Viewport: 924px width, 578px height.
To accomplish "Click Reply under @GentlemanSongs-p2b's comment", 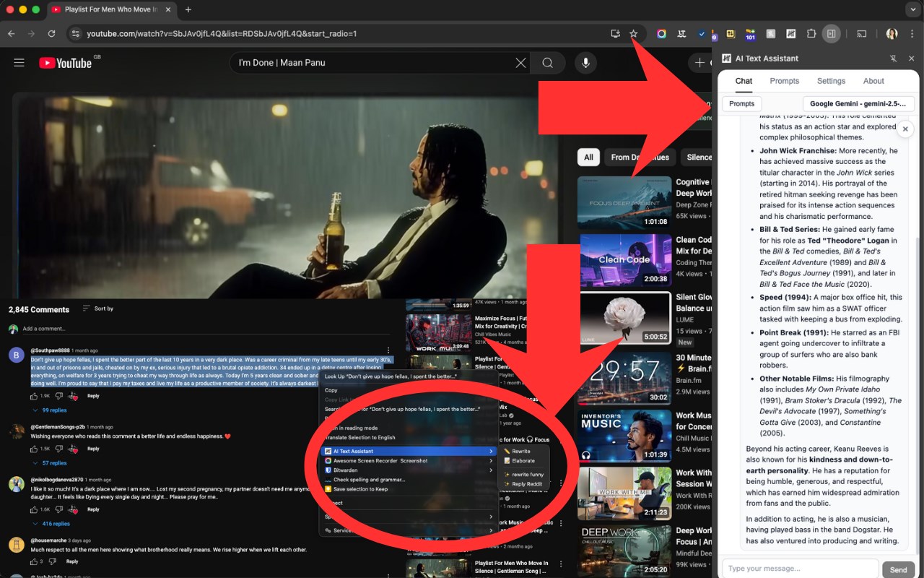I will (93, 449).
